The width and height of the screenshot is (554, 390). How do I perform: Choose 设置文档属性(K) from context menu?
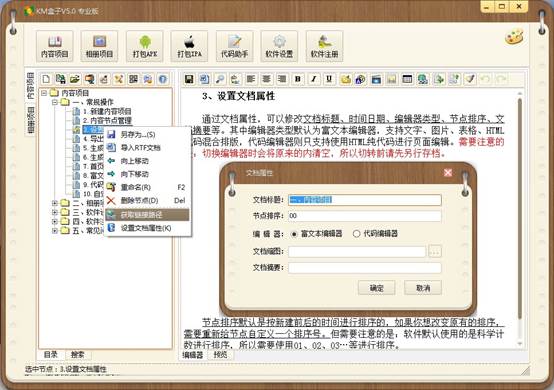[147, 228]
